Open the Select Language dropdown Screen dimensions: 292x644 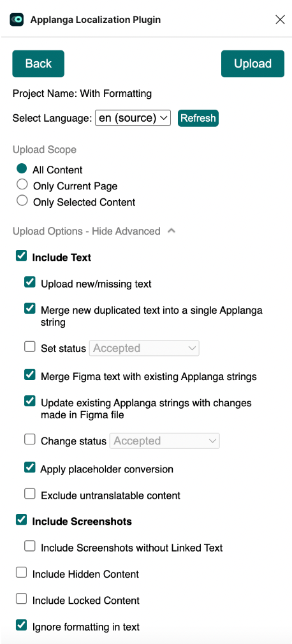tap(133, 118)
